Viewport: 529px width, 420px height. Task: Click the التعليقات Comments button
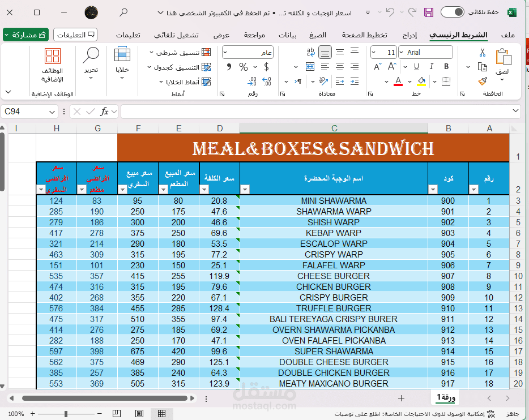pyautogui.click(x=75, y=35)
